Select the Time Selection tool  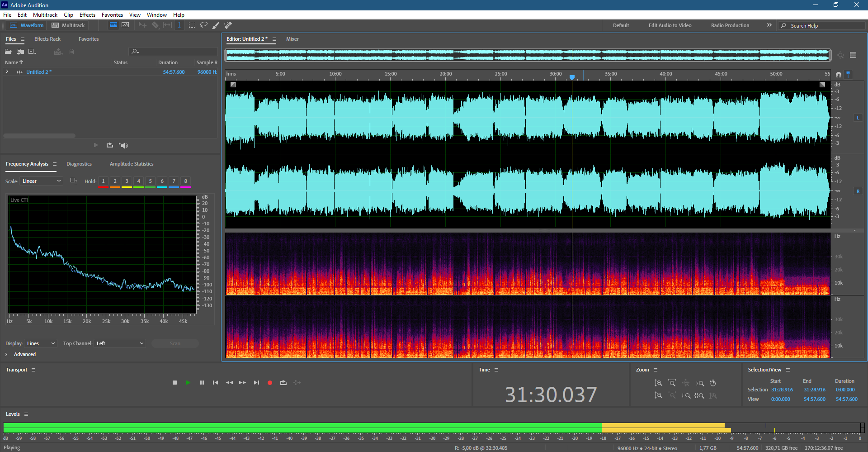(179, 25)
